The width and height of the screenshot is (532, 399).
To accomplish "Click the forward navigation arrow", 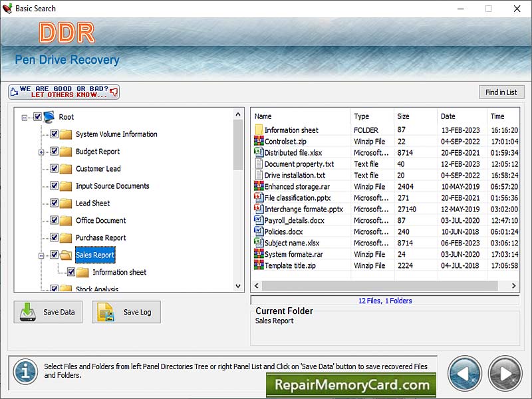I will 504,372.
